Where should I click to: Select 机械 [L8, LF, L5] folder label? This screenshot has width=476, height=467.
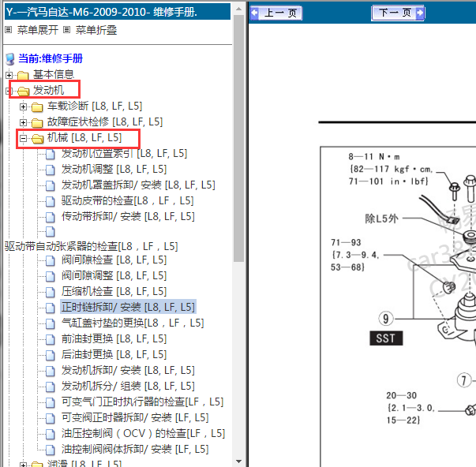84,137
